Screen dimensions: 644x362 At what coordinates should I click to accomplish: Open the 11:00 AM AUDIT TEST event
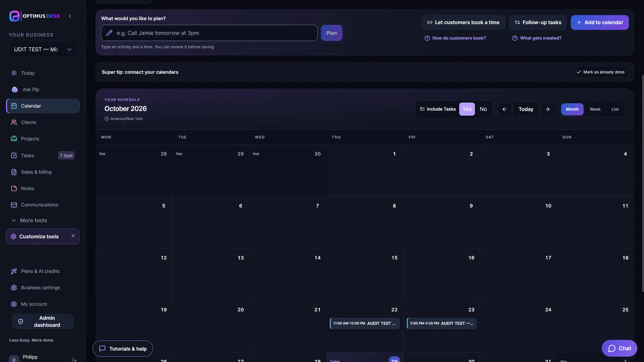pos(365,323)
